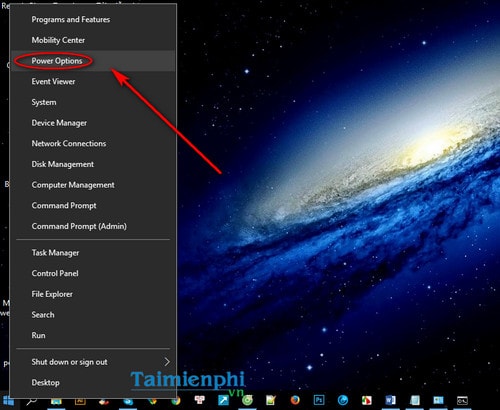The width and height of the screenshot is (500, 410).
Task: Launch Command Prompt (Admin)
Action: click(93, 226)
